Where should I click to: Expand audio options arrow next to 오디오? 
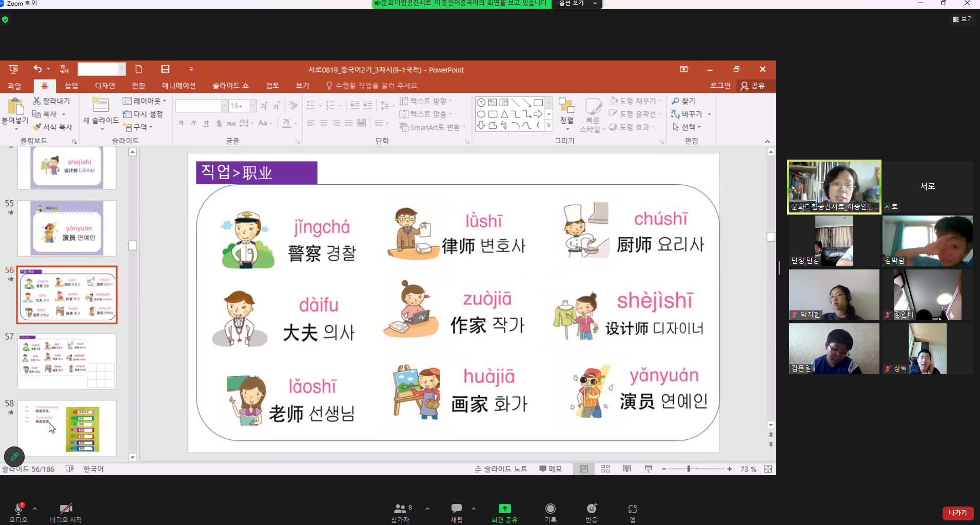[x=35, y=509]
